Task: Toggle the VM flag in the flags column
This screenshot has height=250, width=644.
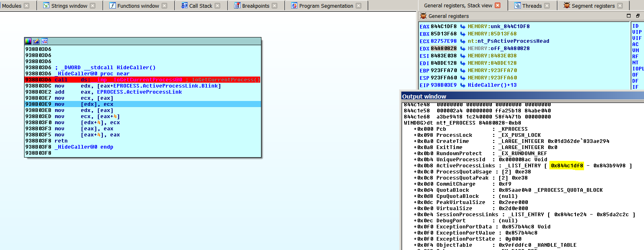Action: [635, 50]
